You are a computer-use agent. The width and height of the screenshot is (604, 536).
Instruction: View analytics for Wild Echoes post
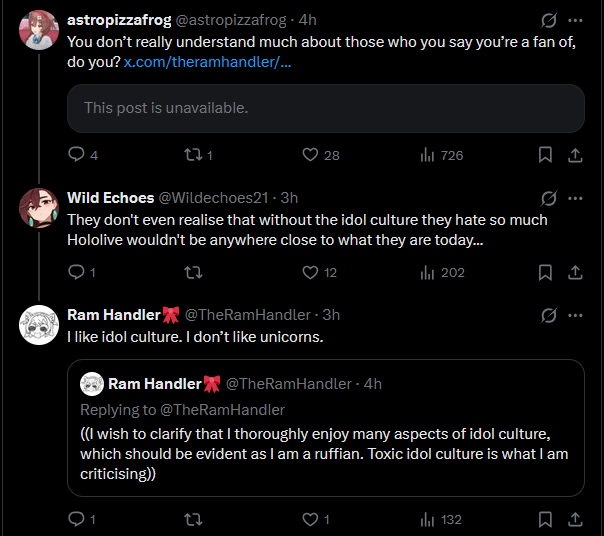427,272
